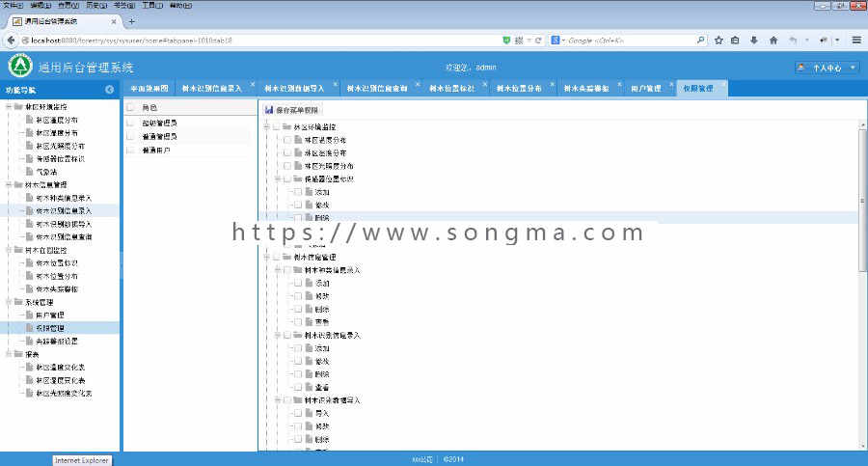868x466 pixels.
Task: Open the browser hamburger menu
Action: tap(856, 40)
